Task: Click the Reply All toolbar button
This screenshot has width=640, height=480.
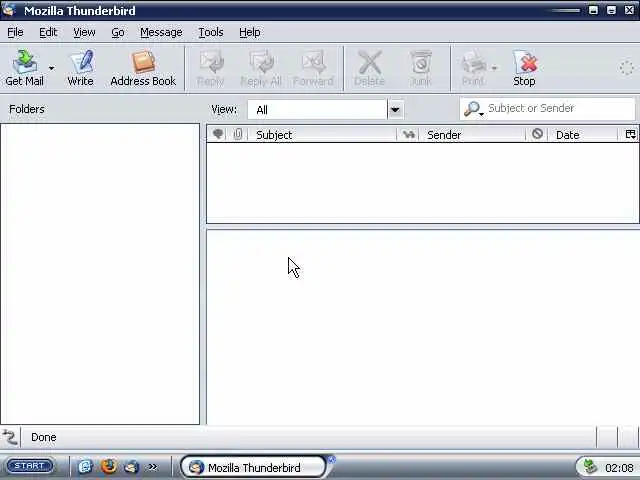Action: [x=261, y=68]
